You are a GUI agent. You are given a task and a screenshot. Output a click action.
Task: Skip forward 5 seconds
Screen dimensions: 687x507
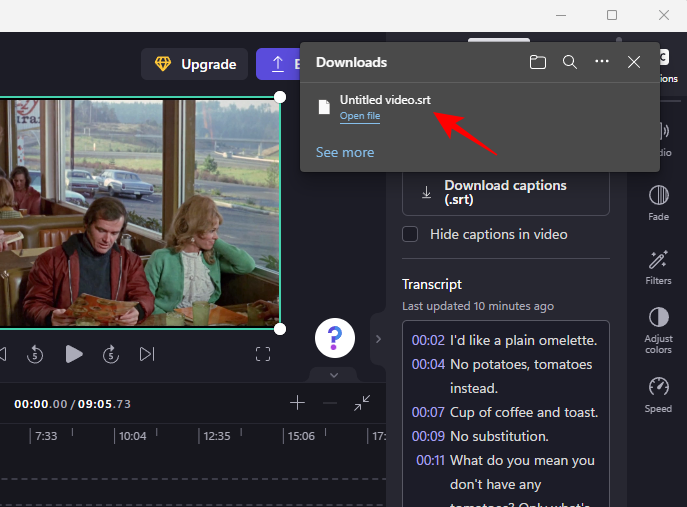pos(111,353)
